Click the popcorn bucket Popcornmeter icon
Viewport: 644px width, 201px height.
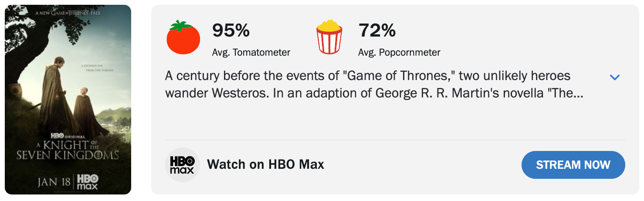click(329, 37)
